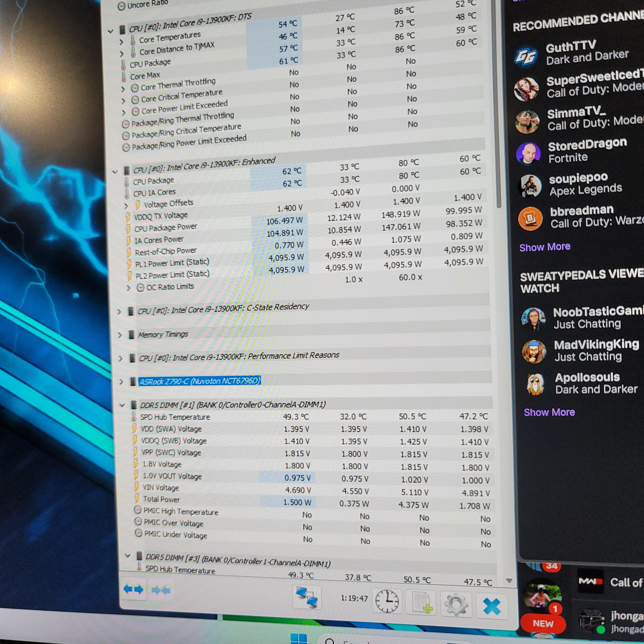Collapse the CPU [#0] DTS sensor group
This screenshot has width=644, height=644.
111,31
